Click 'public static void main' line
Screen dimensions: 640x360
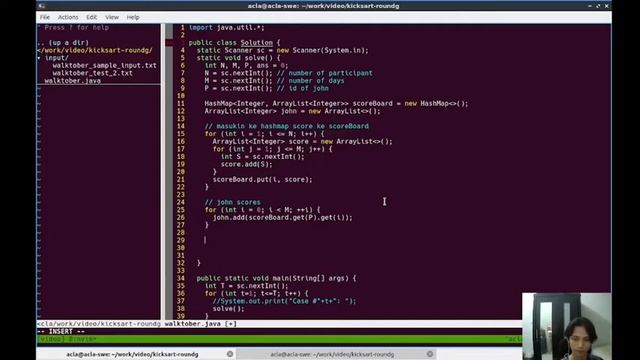tap(276, 278)
